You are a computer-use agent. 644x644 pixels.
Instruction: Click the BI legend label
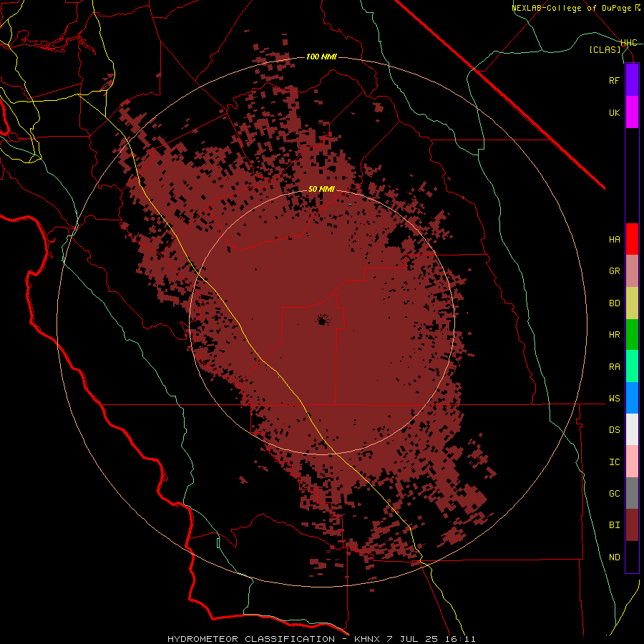(615, 525)
